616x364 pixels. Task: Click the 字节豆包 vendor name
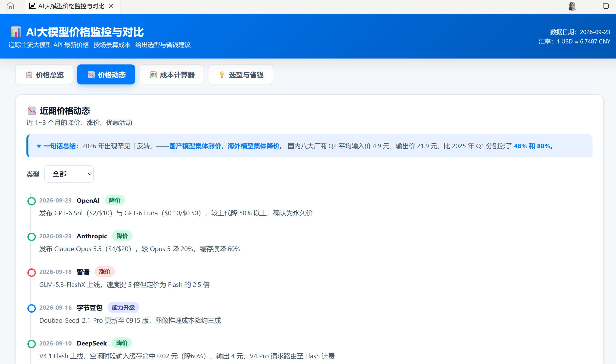(x=89, y=308)
